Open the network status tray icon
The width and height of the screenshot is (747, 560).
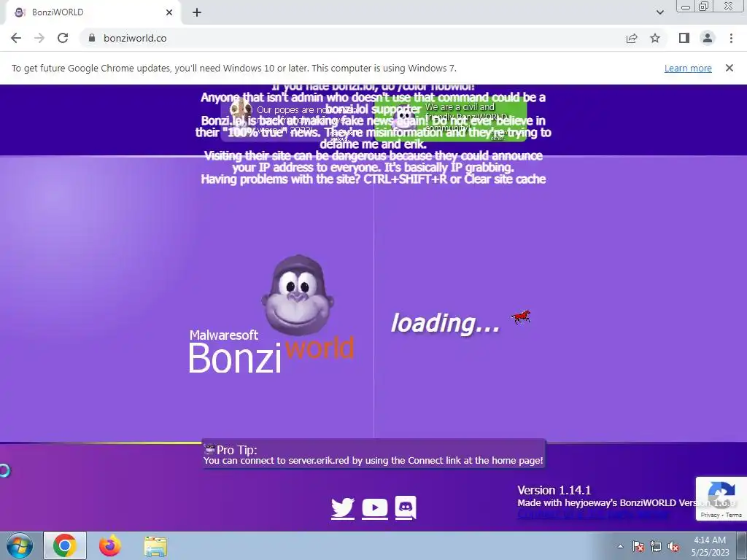pos(656,546)
